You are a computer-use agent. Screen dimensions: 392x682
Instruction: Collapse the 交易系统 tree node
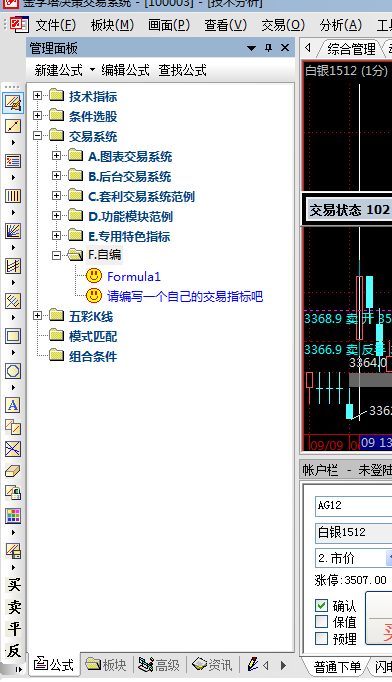coord(37,136)
